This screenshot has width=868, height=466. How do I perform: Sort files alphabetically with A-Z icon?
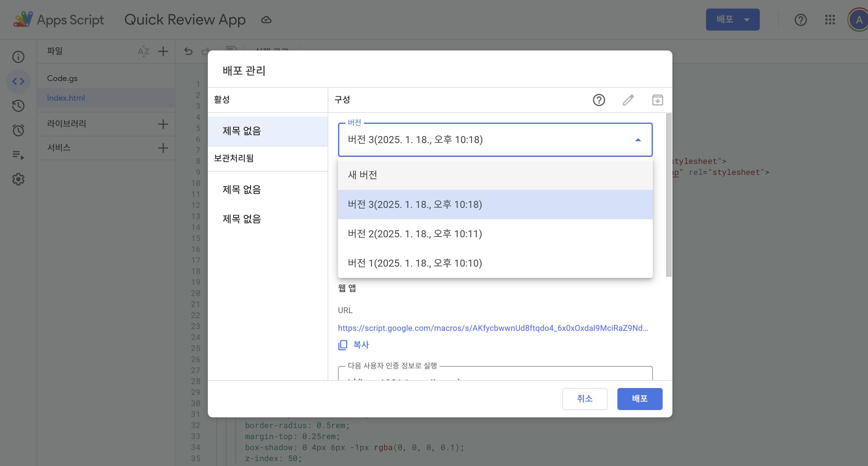click(x=144, y=51)
